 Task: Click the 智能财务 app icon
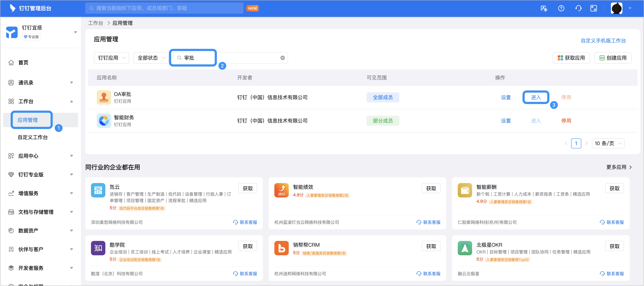[104, 121]
